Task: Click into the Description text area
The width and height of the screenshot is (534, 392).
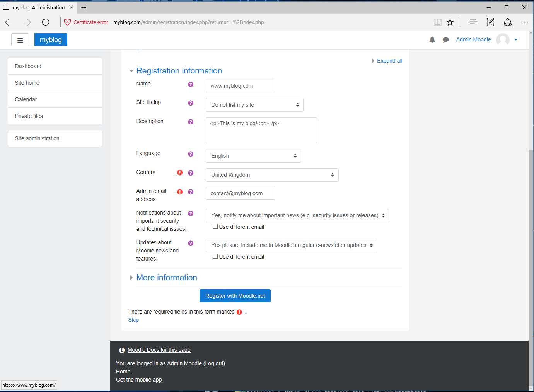Action: pyautogui.click(x=261, y=130)
